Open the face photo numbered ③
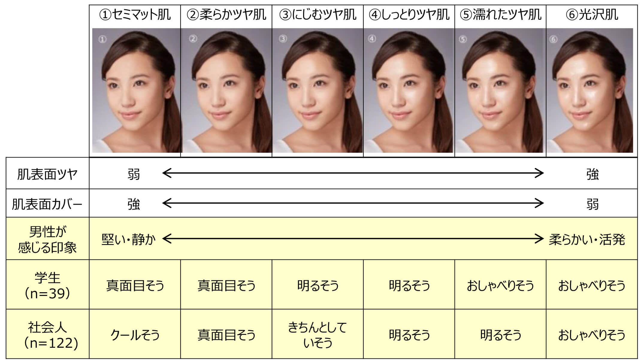The height and width of the screenshot is (363, 644). [x=318, y=90]
